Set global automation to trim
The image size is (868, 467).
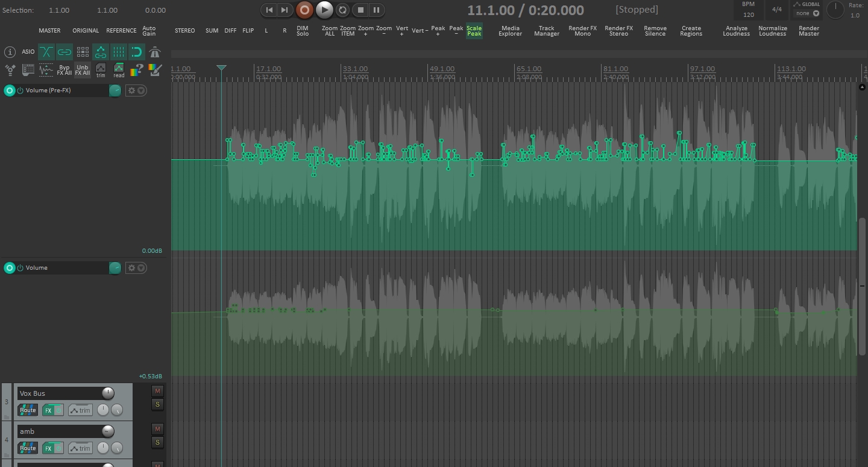coord(101,70)
